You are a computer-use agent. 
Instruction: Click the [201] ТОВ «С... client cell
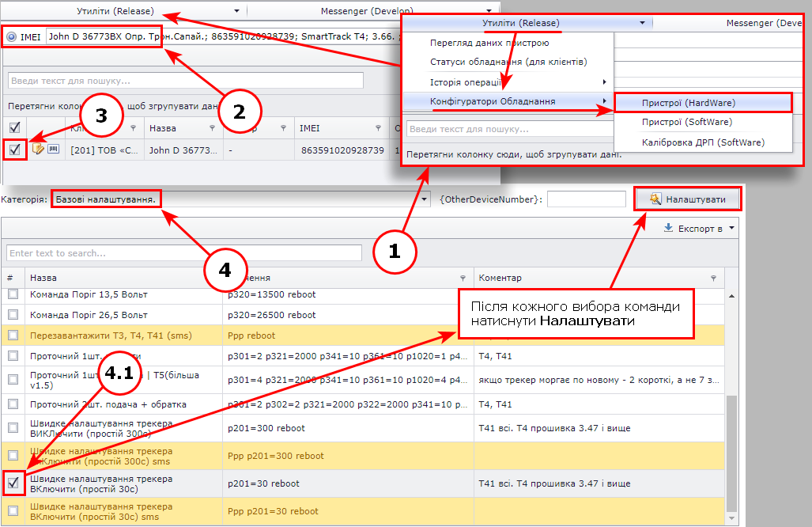click(104, 150)
